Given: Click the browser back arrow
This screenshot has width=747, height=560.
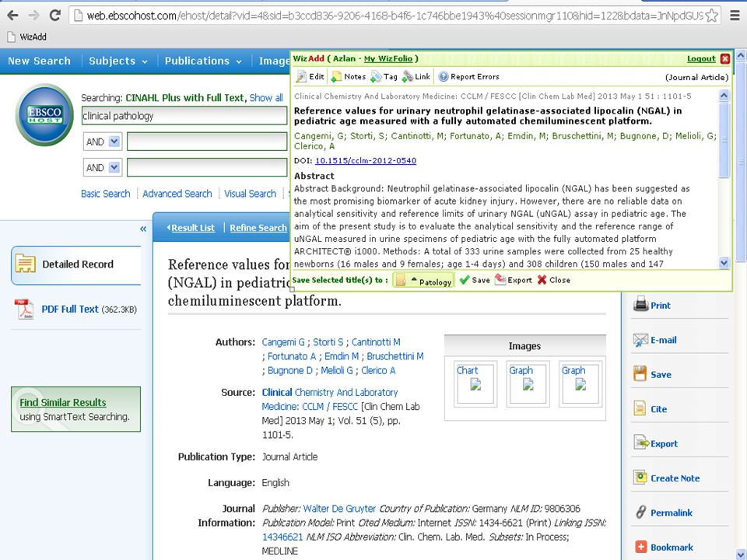Looking at the screenshot, I should click(13, 16).
